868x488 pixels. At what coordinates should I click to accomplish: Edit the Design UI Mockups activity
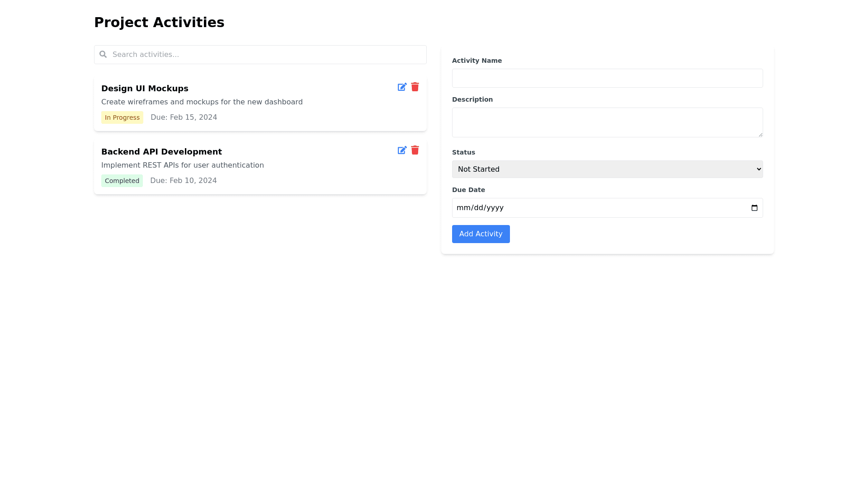pos(402,87)
